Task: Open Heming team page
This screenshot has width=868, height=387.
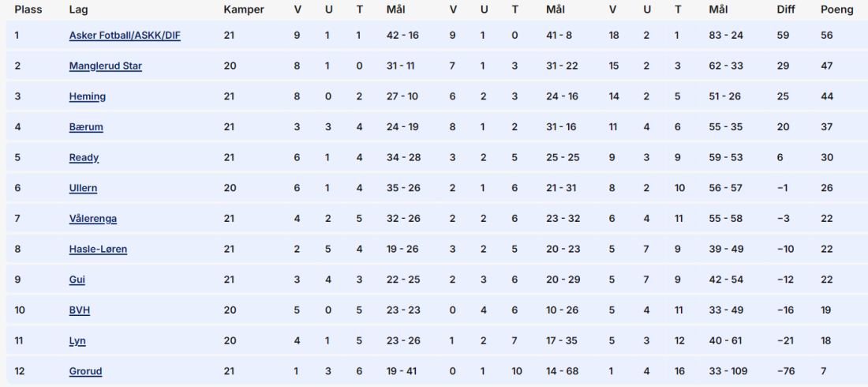Action: pyautogui.click(x=87, y=96)
